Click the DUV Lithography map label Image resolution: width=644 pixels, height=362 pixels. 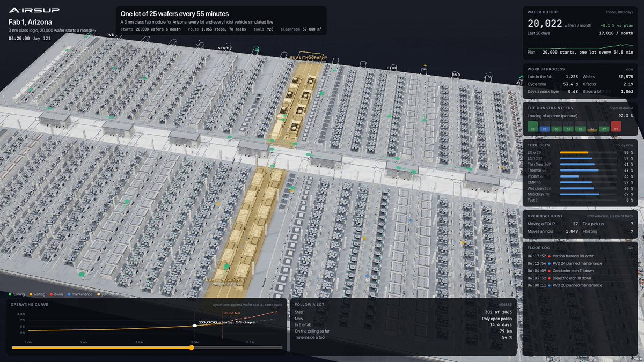point(224,280)
